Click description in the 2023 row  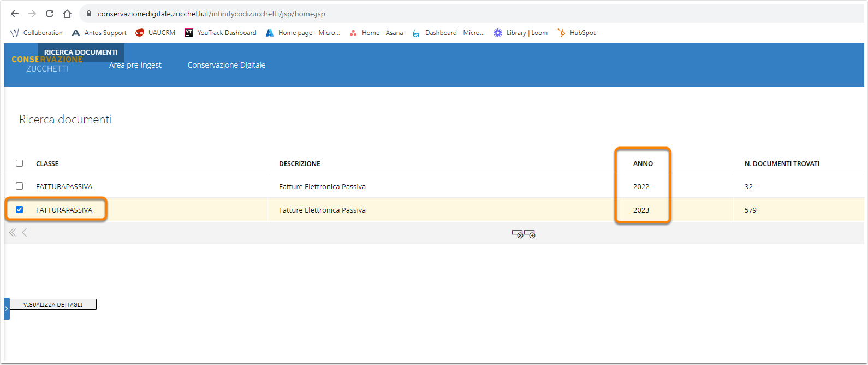click(322, 210)
